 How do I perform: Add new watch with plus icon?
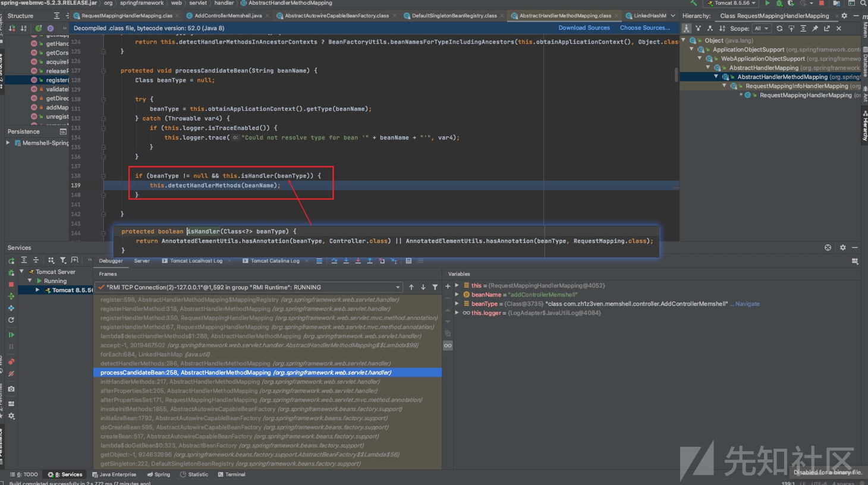click(x=448, y=286)
